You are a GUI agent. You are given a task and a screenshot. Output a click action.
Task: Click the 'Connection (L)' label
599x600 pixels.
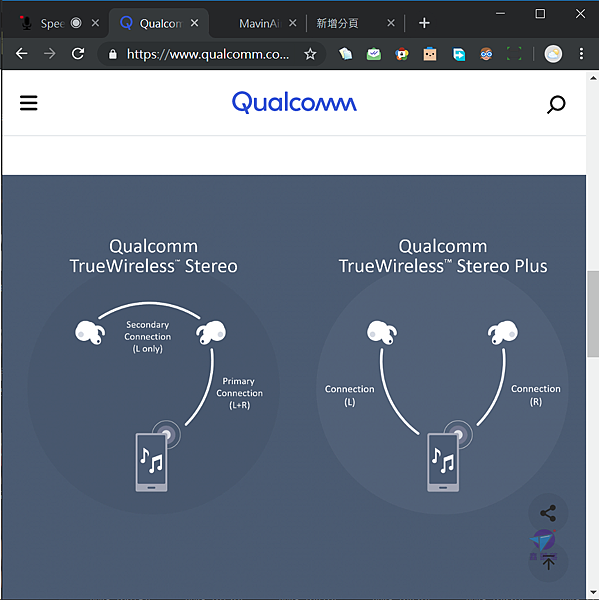(349, 395)
